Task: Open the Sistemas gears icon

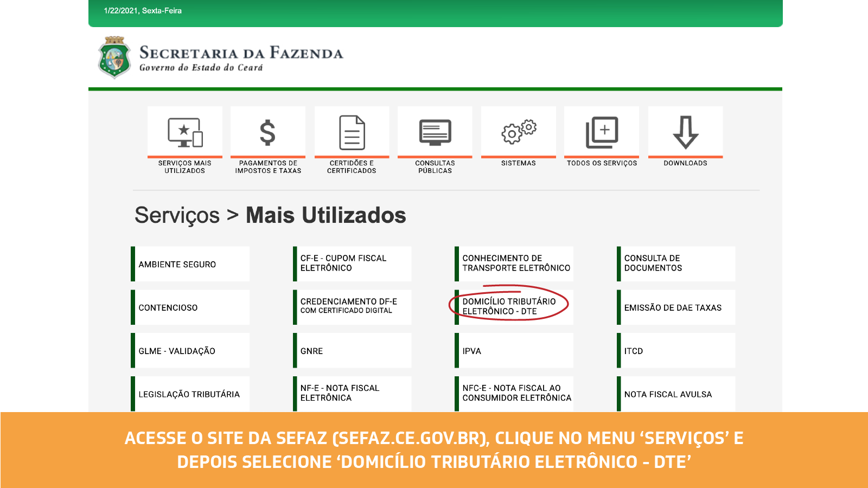Action: coord(519,132)
